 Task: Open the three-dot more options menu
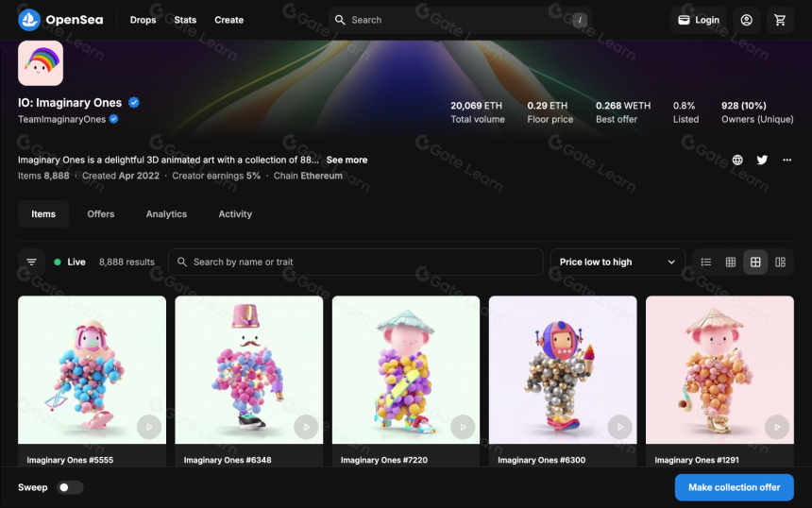(x=787, y=160)
